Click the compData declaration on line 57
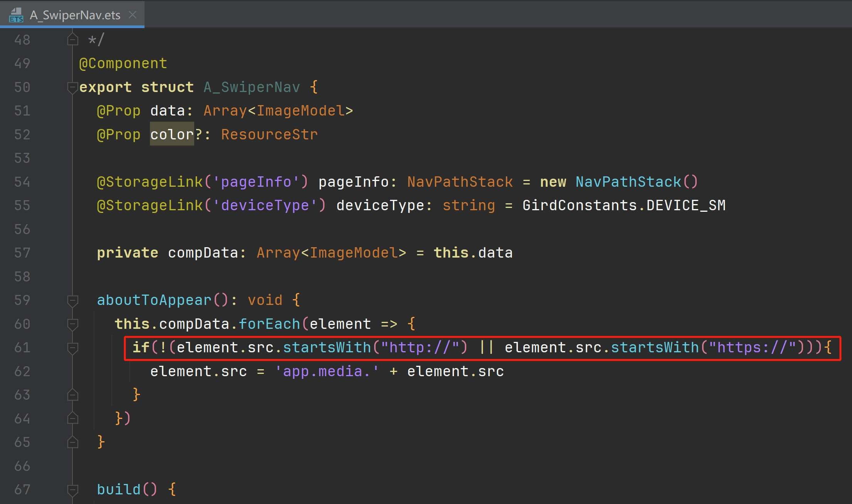852x504 pixels. (x=202, y=253)
